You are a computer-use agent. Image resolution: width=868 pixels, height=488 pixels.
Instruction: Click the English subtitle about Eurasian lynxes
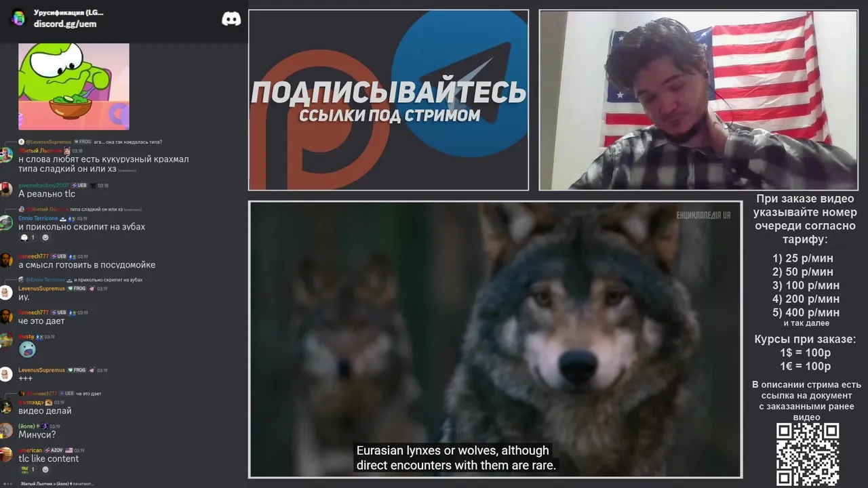click(456, 458)
